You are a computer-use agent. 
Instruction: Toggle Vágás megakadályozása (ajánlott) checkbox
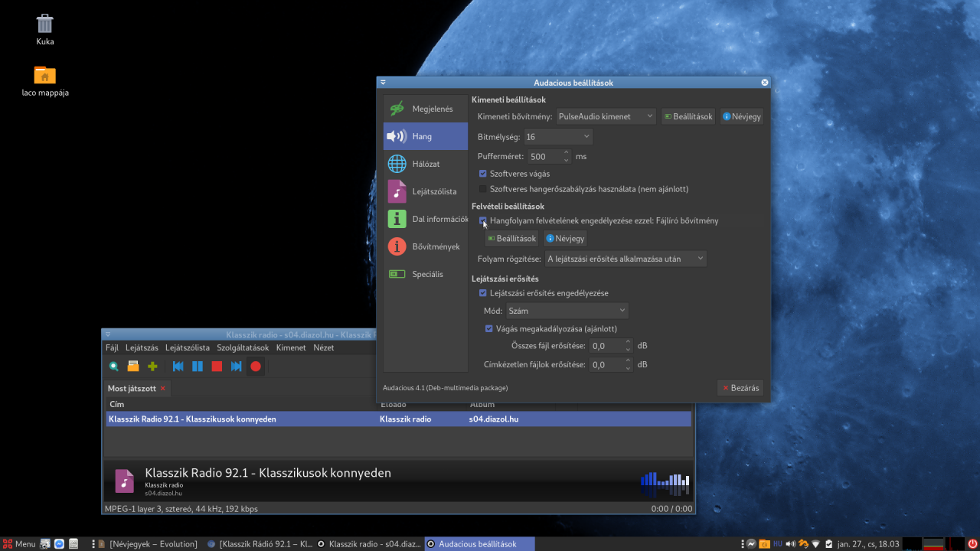click(x=489, y=329)
